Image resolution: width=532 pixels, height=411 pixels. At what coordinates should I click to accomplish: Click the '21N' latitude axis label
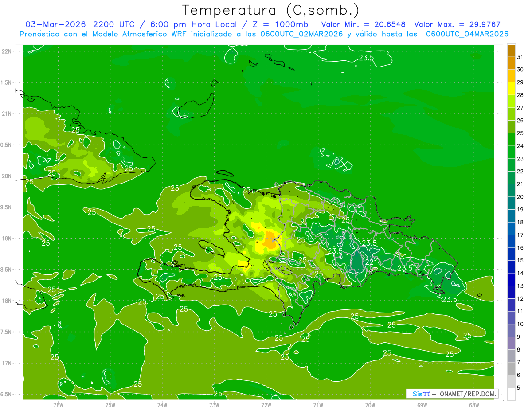pyautogui.click(x=7, y=114)
